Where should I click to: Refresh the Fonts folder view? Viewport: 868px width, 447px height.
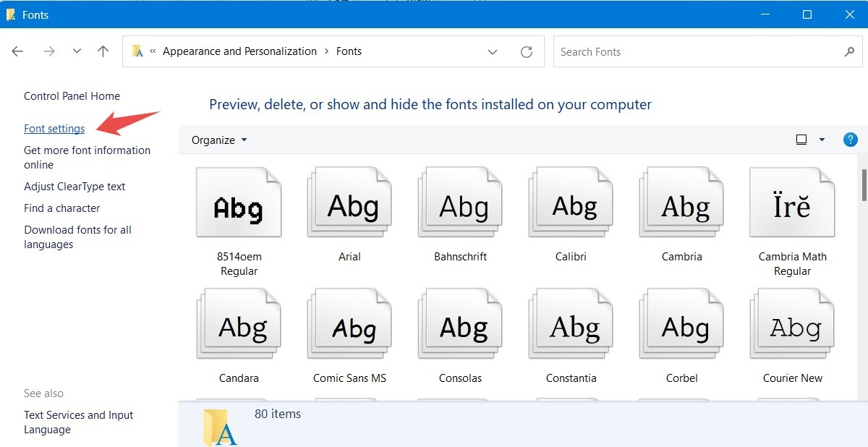tap(527, 51)
